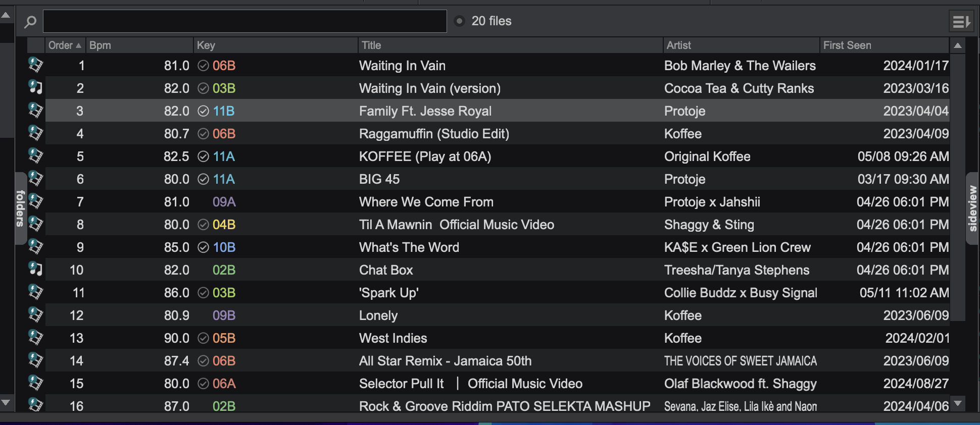Click the file icon beside BIG 45
The height and width of the screenshot is (425, 980).
click(35, 178)
